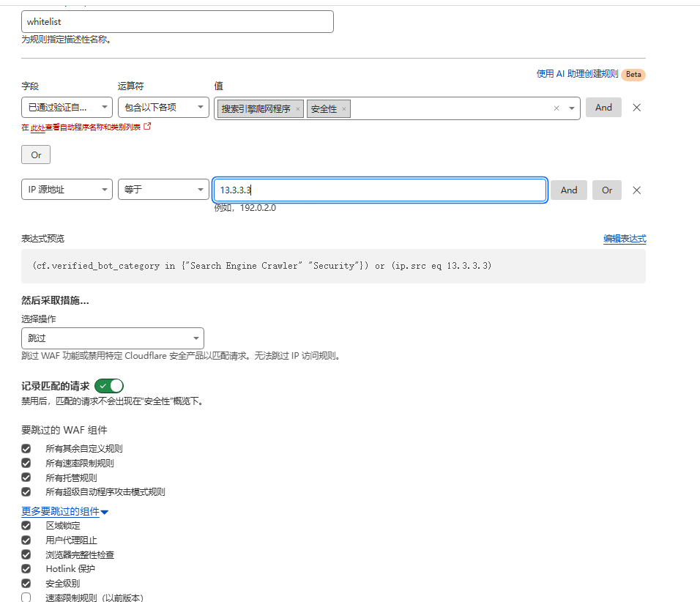The height and width of the screenshot is (602, 700).
Task: Click the rule name field containing whitelist
Action: pyautogui.click(x=177, y=22)
